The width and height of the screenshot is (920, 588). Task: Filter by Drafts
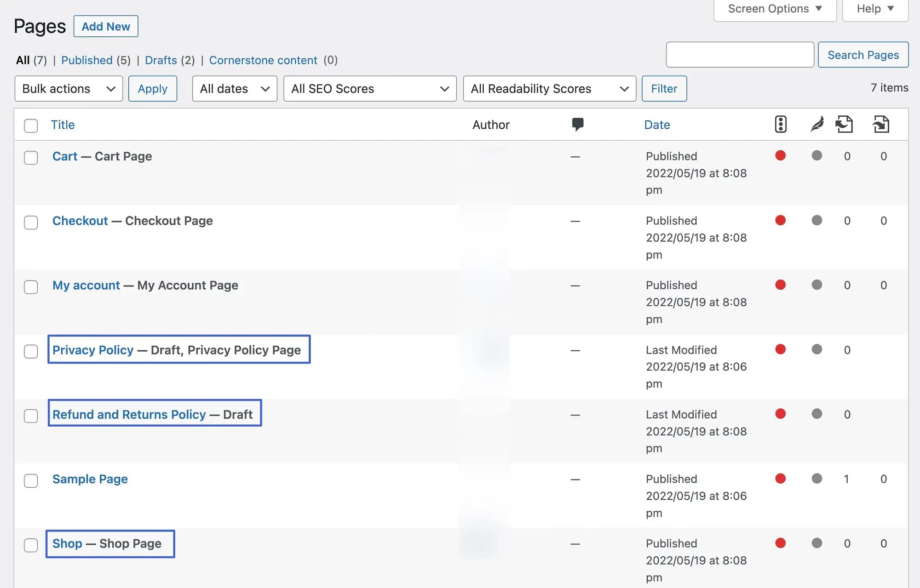click(161, 60)
